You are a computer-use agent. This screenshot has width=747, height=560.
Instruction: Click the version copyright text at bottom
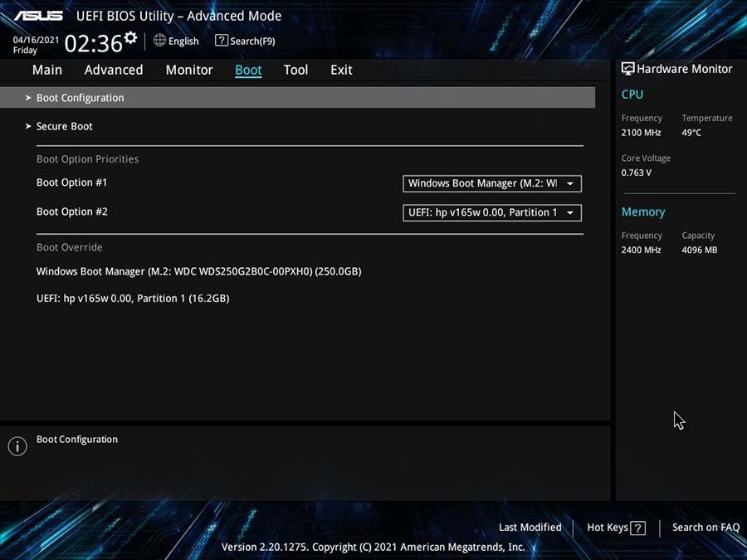(373, 547)
